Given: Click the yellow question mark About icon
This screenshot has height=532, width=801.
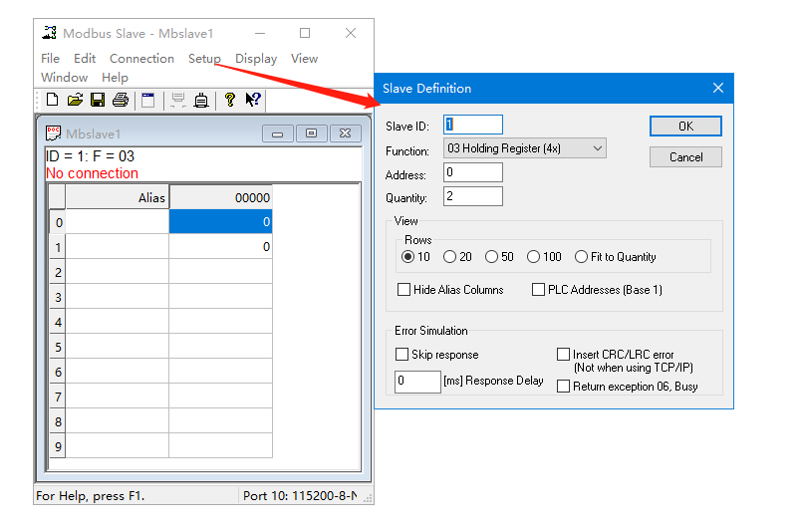Looking at the screenshot, I should [230, 100].
